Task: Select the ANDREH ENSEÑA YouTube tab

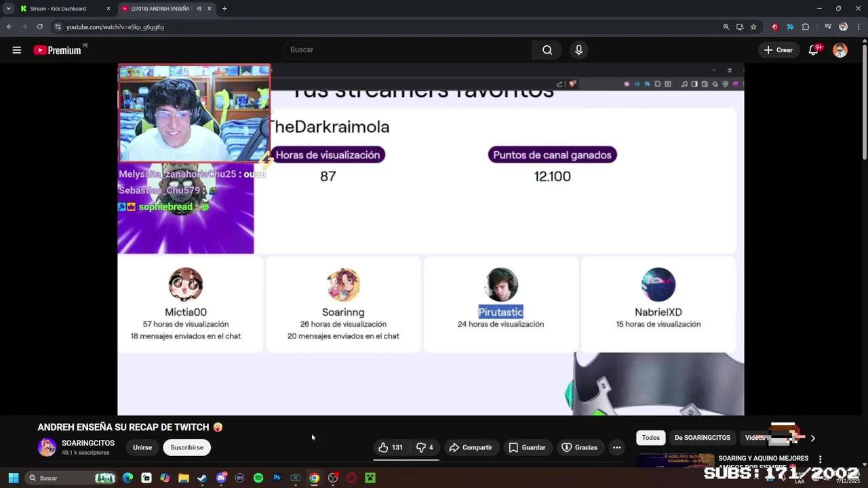Action: (166, 9)
